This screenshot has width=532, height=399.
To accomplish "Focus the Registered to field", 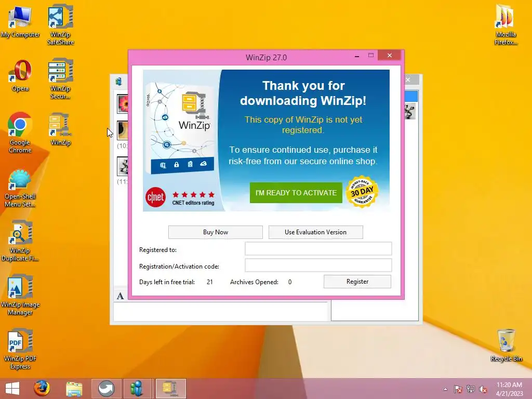I will (x=318, y=249).
